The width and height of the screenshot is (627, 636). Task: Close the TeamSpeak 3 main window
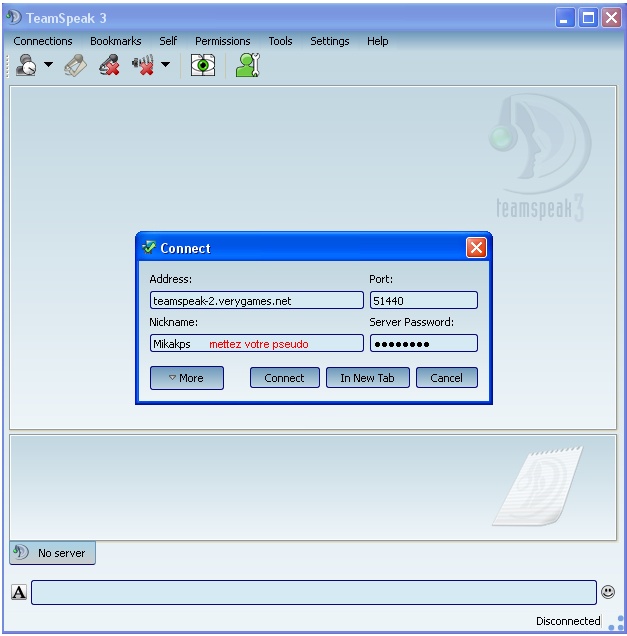click(612, 18)
